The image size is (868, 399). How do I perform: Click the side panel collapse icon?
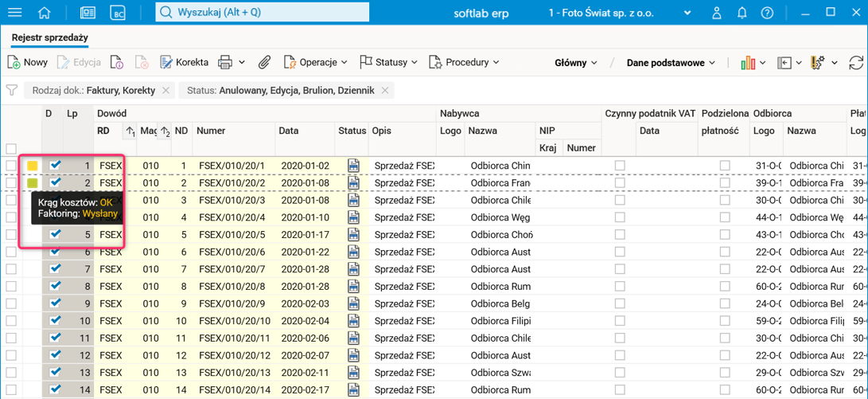784,63
